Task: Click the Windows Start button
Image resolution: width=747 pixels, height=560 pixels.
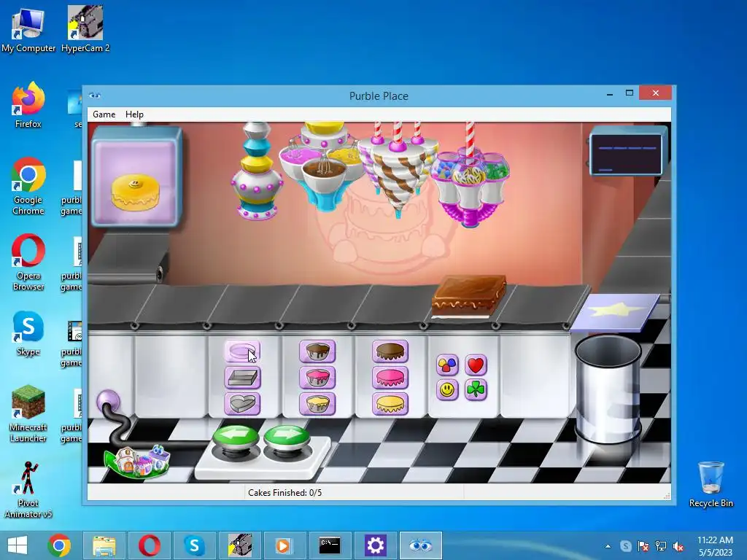Action: click(x=18, y=545)
